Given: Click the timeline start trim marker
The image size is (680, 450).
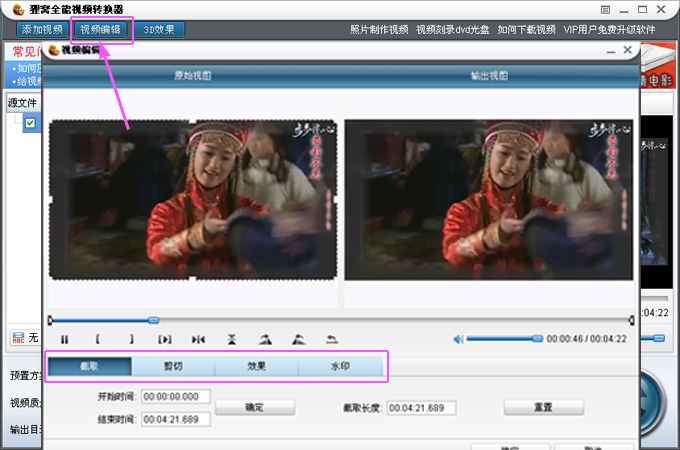Looking at the screenshot, I should (50, 320).
